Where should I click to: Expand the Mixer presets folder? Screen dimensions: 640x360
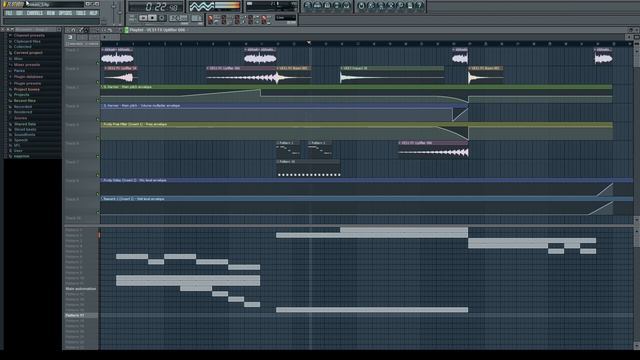27,64
